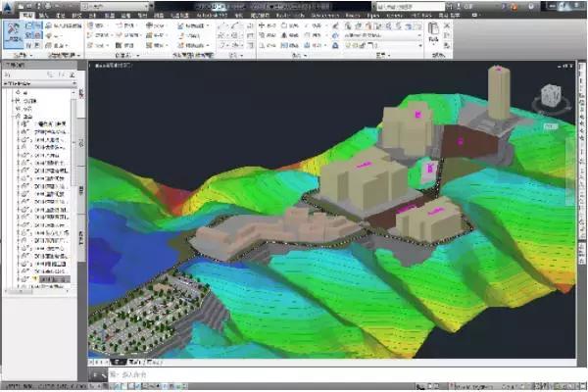Open the Insert ribbon tab next to Home

click(x=45, y=17)
